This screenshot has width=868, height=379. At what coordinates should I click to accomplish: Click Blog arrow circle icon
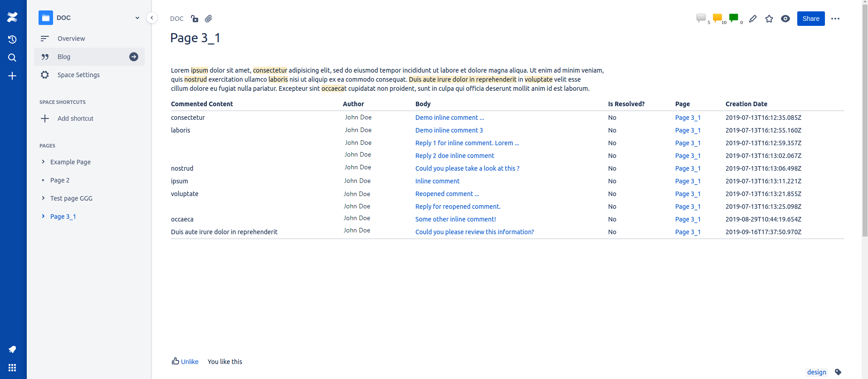click(134, 57)
